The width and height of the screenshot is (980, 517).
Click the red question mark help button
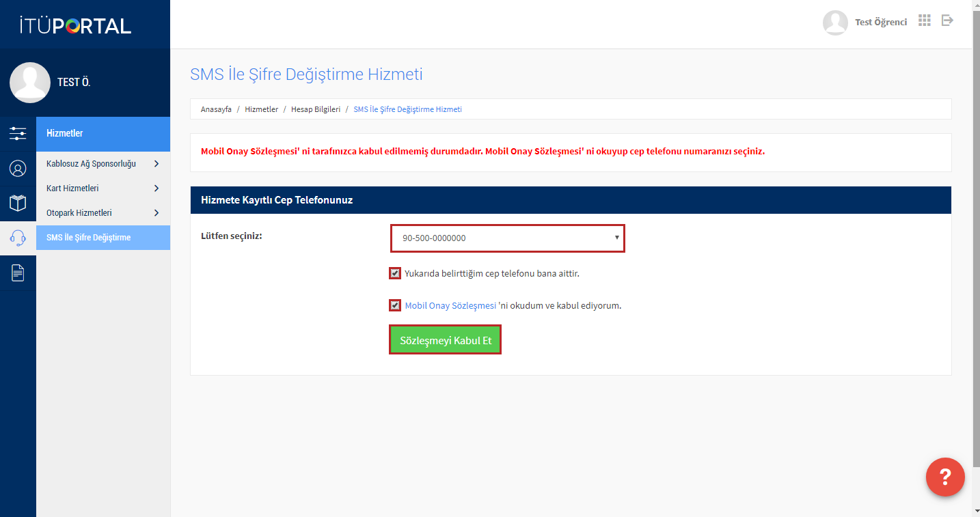[945, 477]
